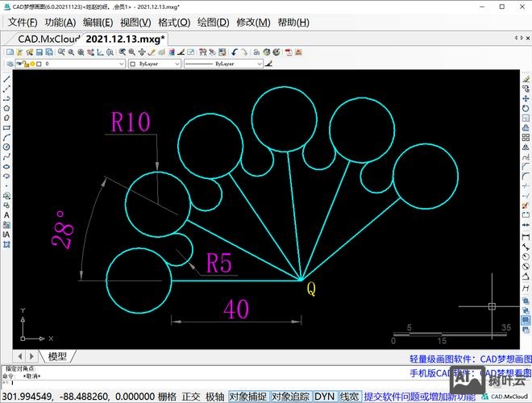The width and height of the screenshot is (532, 403).
Task: Select the Line tool in left toolbar
Action: [x=6, y=79]
